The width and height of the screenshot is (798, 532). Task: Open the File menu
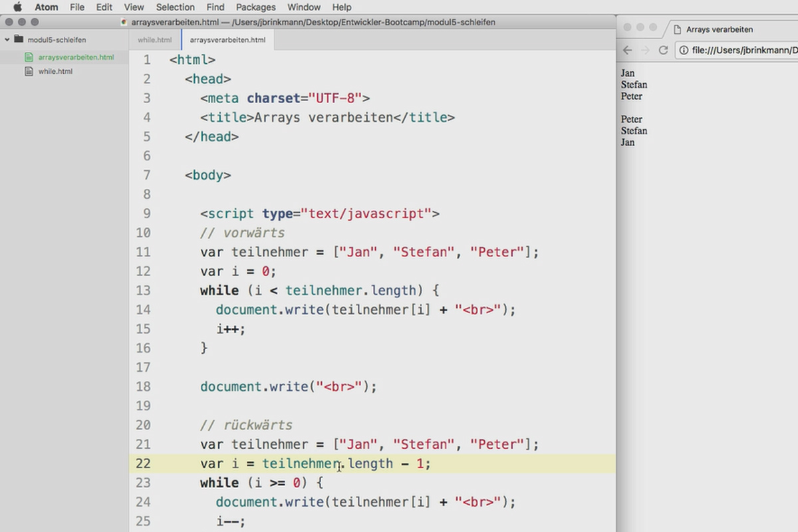point(77,7)
